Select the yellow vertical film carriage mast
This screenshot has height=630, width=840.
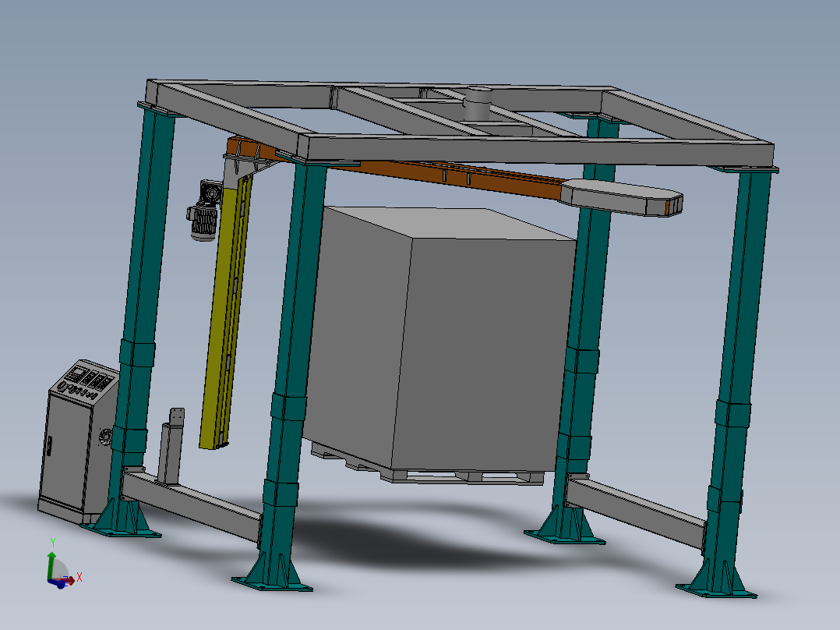tap(225, 313)
